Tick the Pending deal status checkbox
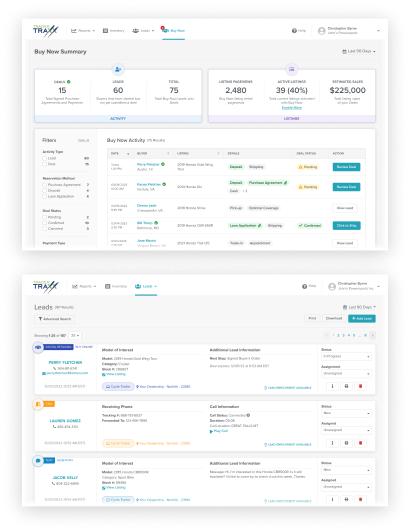The image size is (410, 532). point(44,217)
